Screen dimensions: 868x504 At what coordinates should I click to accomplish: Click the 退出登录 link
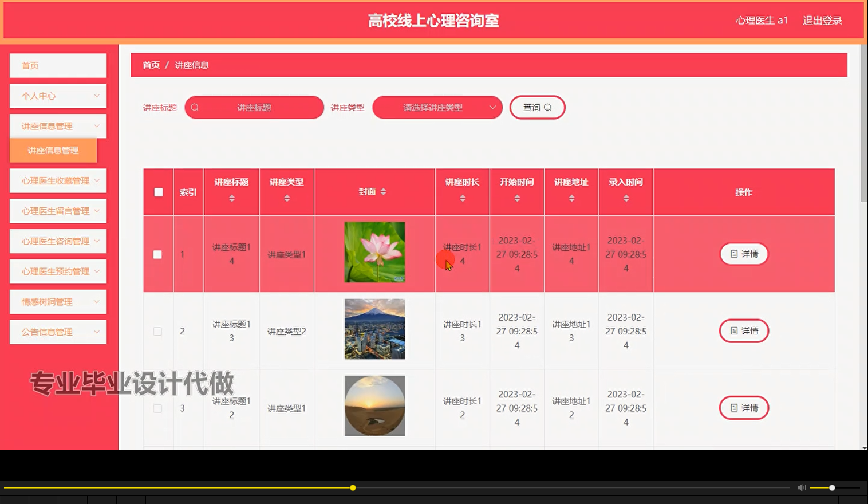(823, 20)
